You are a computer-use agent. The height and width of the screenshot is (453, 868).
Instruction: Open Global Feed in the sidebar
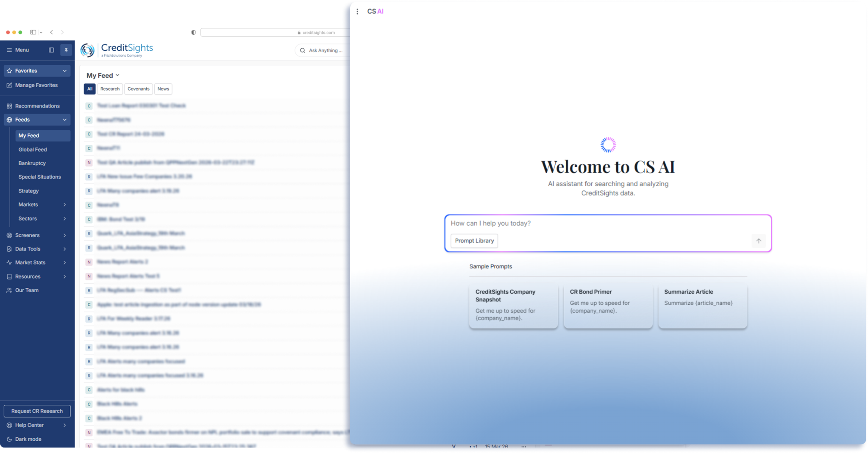click(33, 149)
